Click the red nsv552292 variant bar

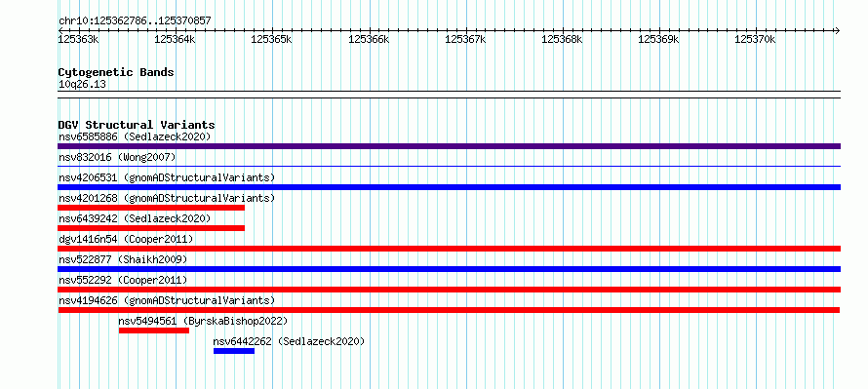(449, 290)
